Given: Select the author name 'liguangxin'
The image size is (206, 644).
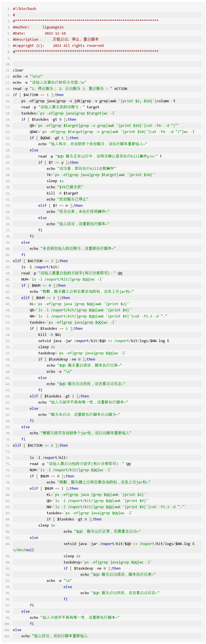Looking at the screenshot, I should 53,27.
